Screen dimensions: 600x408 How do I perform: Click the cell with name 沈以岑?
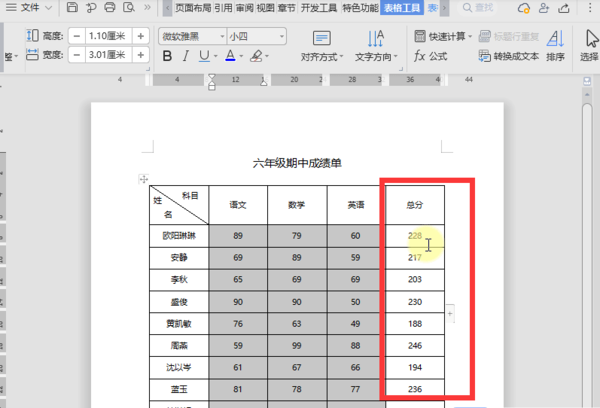click(x=179, y=367)
